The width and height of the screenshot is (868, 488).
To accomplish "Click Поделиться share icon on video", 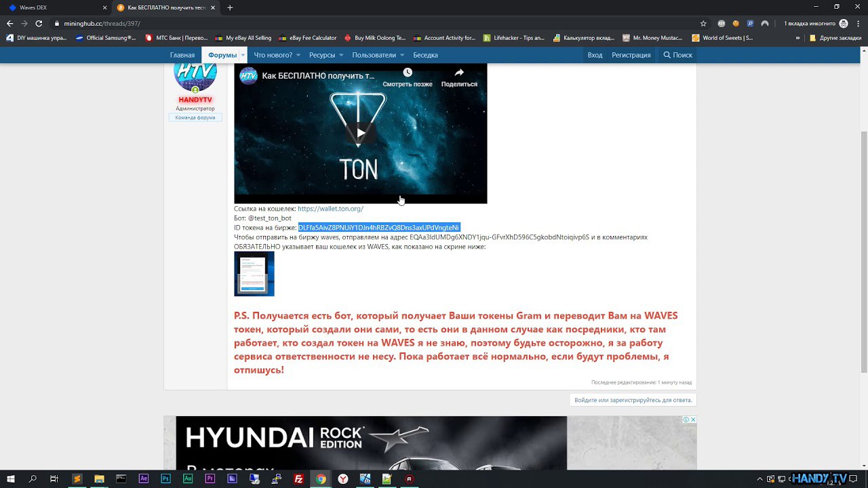I will pyautogui.click(x=459, y=78).
